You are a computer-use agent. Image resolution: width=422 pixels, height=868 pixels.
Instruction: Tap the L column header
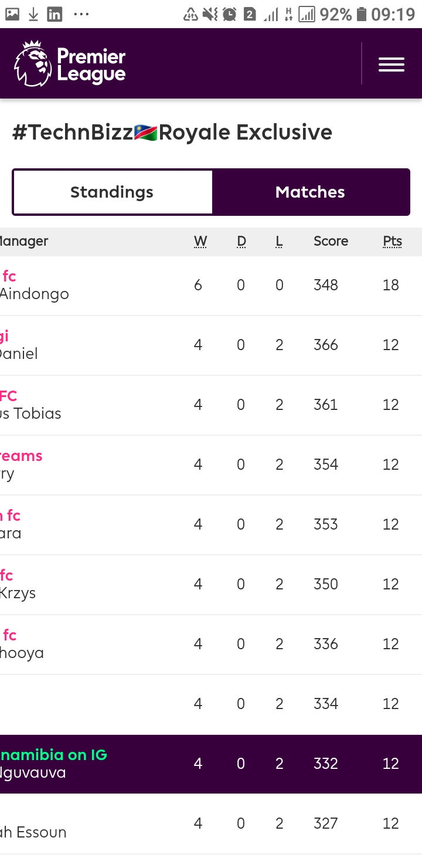(279, 241)
